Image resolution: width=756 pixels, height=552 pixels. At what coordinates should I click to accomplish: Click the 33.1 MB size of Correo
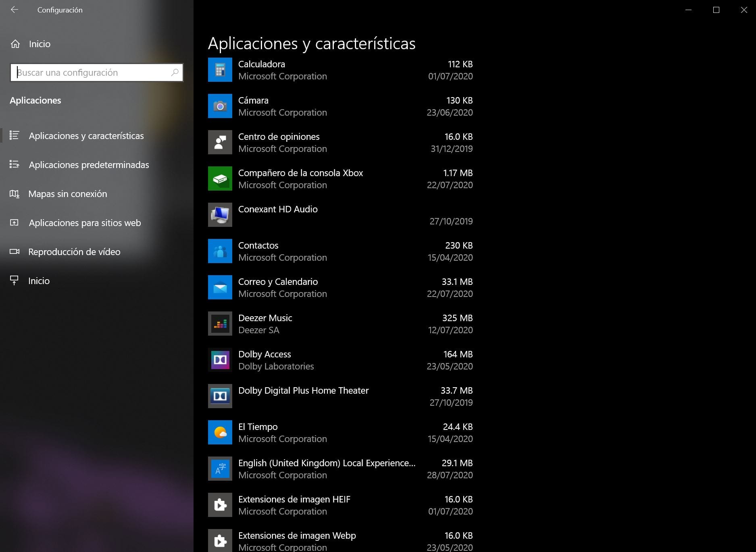tap(457, 282)
